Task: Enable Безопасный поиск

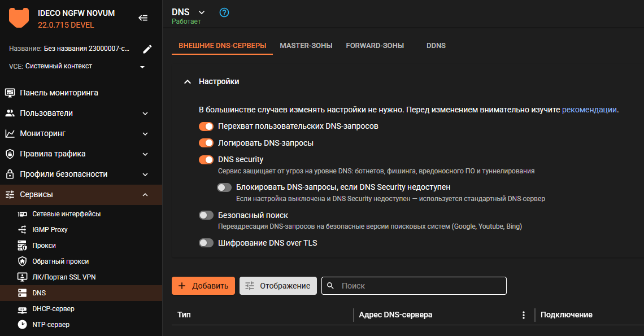Action: coord(206,215)
